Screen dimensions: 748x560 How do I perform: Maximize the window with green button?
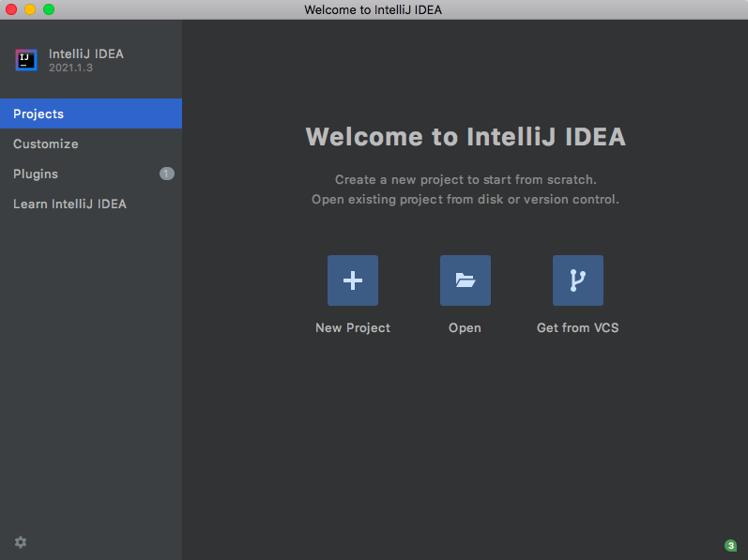[49, 9]
